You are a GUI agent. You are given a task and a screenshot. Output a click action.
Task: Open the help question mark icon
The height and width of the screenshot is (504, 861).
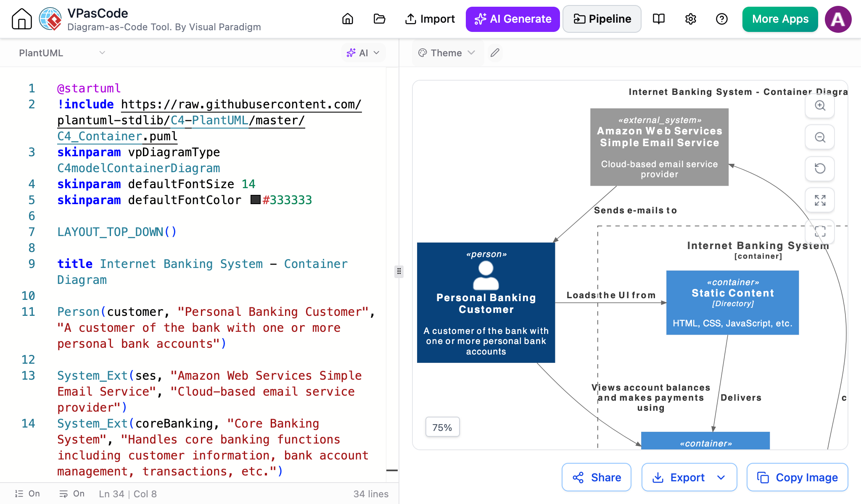(x=722, y=19)
